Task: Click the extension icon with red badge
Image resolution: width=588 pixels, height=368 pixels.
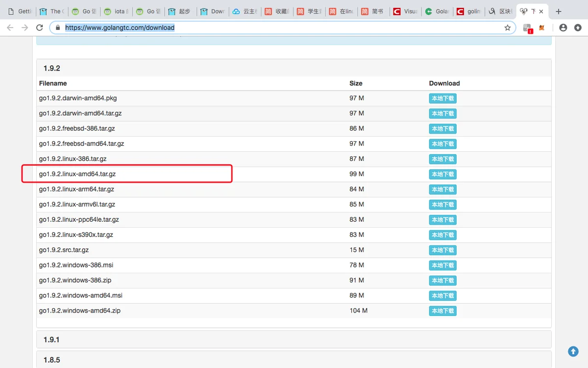Action: point(527,28)
